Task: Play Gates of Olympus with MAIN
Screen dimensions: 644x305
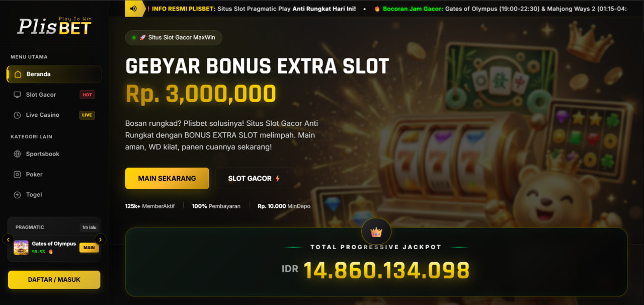Action: coord(89,248)
